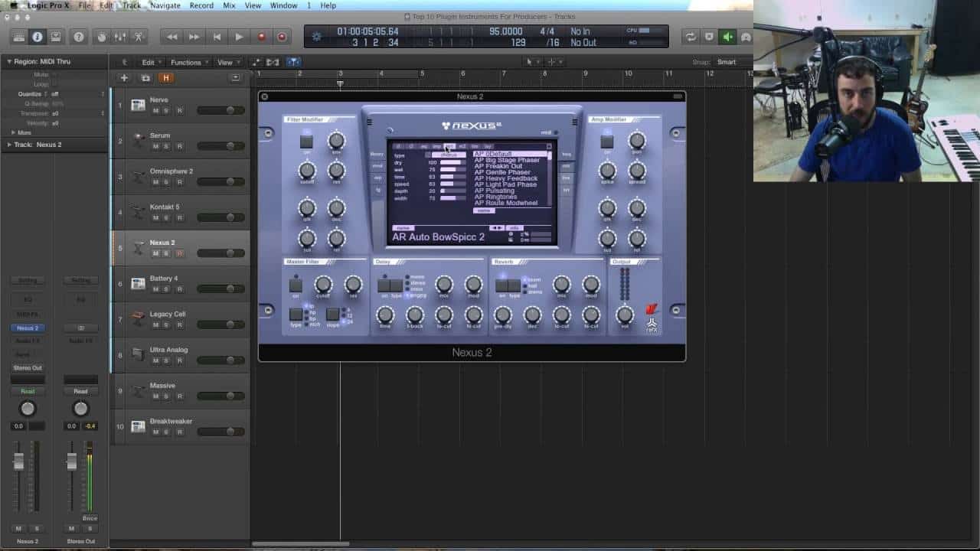
Task: Record-enable the Nexus 2 track
Action: (179, 253)
